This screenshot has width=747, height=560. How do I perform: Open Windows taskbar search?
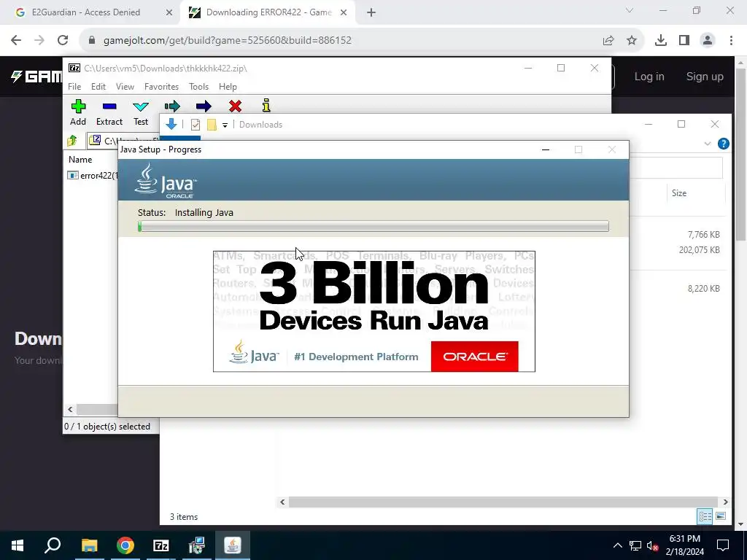[53, 545]
